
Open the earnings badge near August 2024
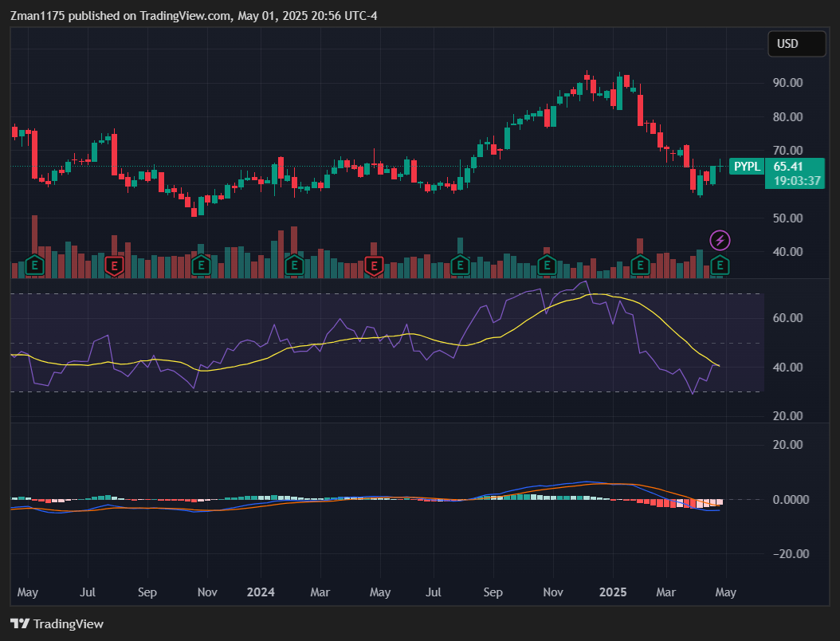click(459, 265)
